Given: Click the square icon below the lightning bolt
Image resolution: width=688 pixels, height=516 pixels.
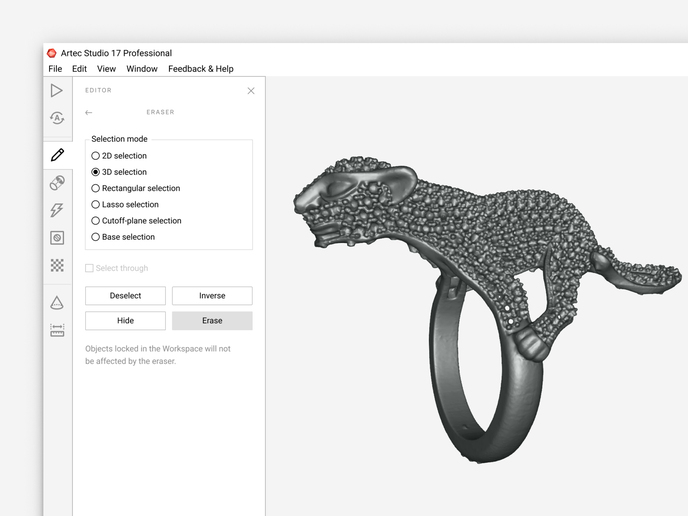Looking at the screenshot, I should point(57,238).
